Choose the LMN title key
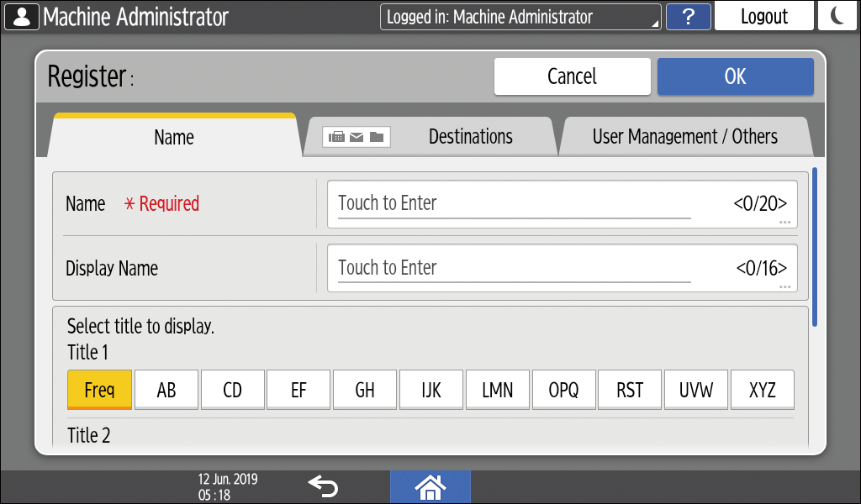This screenshot has width=861, height=504. [498, 390]
